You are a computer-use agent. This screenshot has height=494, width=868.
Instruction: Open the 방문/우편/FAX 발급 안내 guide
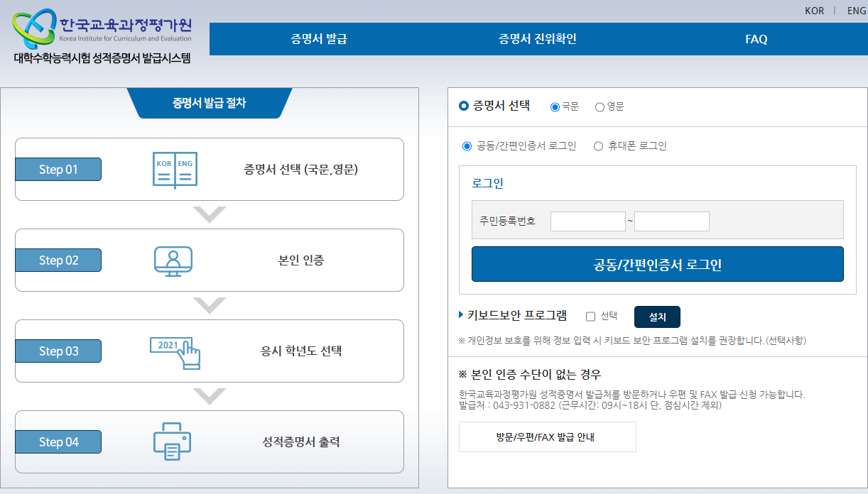[x=547, y=437]
